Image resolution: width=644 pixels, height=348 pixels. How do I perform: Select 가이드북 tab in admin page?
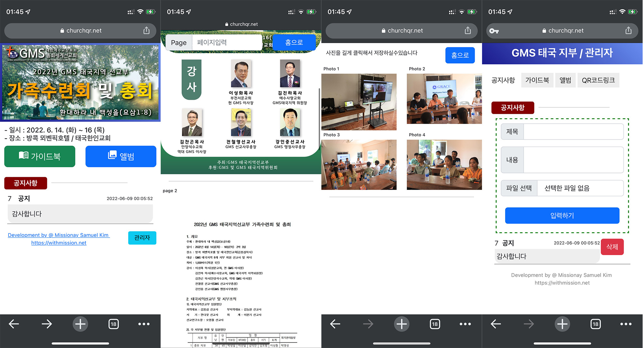pyautogui.click(x=537, y=80)
